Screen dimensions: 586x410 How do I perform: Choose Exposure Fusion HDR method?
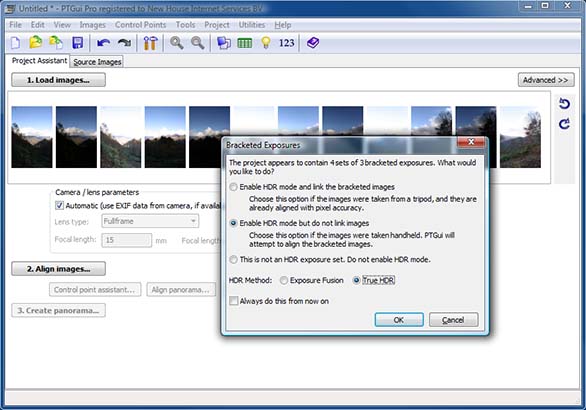coord(284,280)
